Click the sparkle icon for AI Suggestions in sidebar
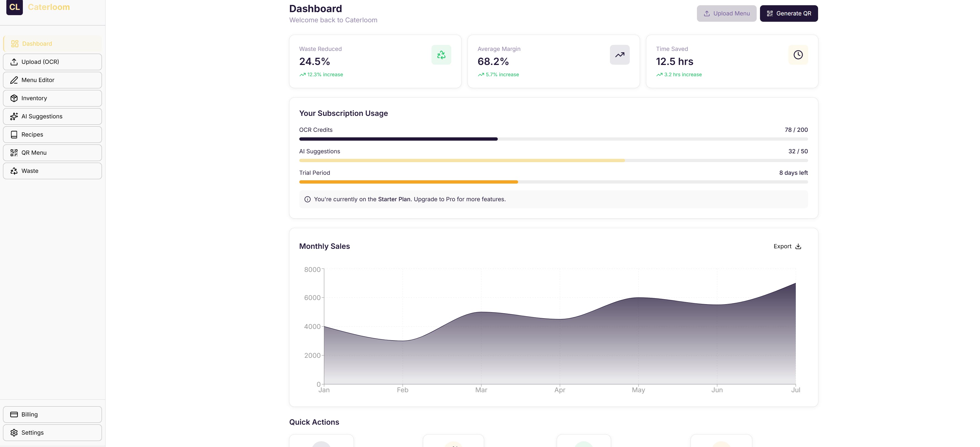This screenshot has height=447, width=980. click(14, 116)
